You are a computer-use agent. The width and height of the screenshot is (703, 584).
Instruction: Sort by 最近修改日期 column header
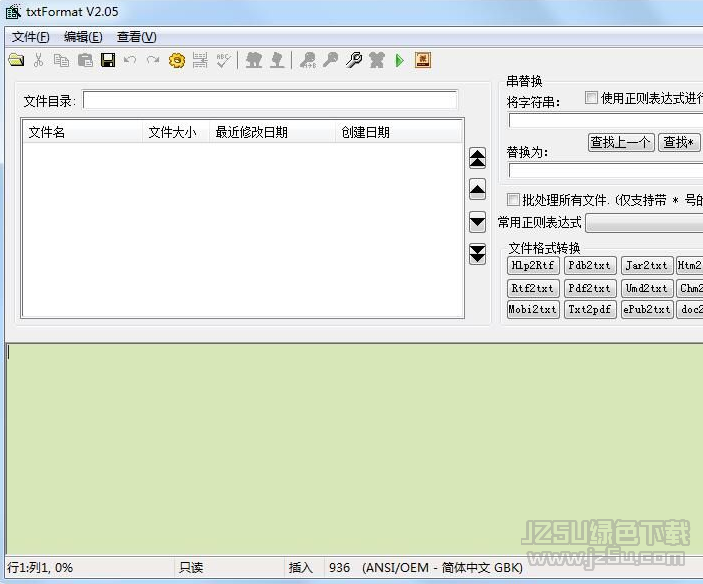click(272, 132)
